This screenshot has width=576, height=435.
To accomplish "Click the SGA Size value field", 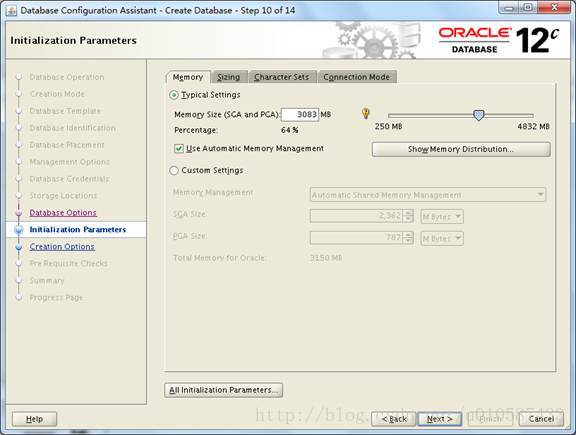I will pos(357,216).
